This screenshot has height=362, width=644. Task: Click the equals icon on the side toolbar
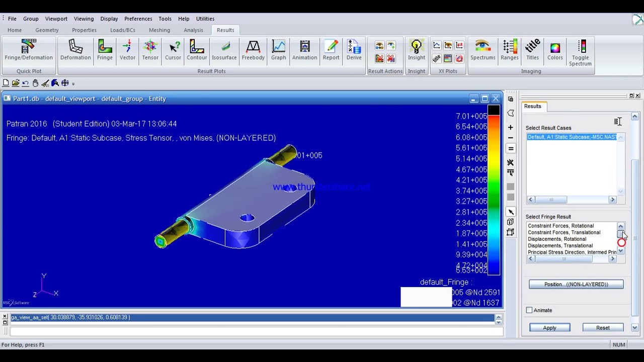[x=510, y=148]
